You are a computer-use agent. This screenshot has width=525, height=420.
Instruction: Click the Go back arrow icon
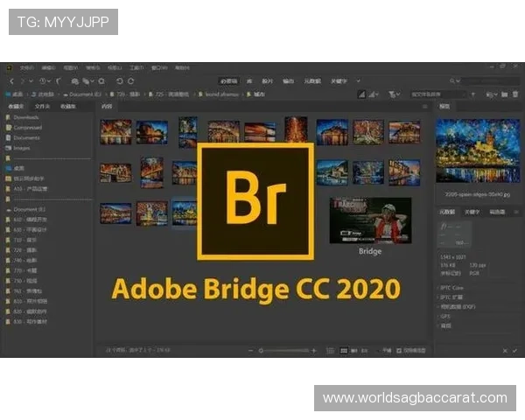(10, 80)
